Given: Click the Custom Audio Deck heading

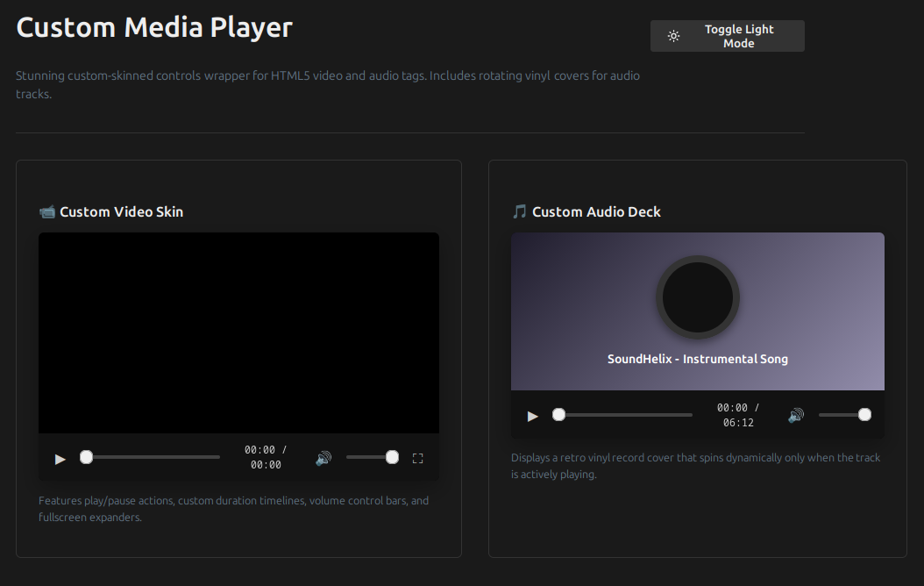Looking at the screenshot, I should [x=596, y=211].
